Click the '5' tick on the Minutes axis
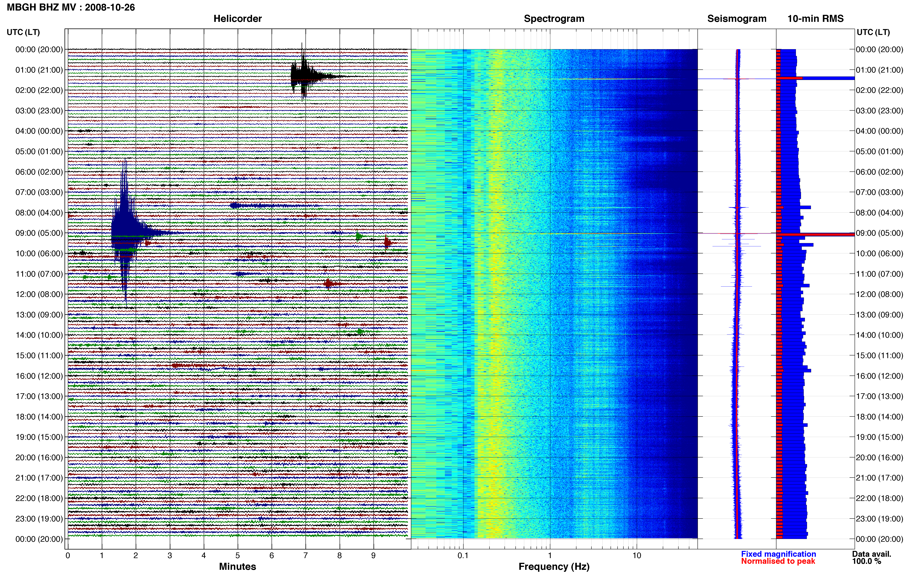 click(238, 555)
